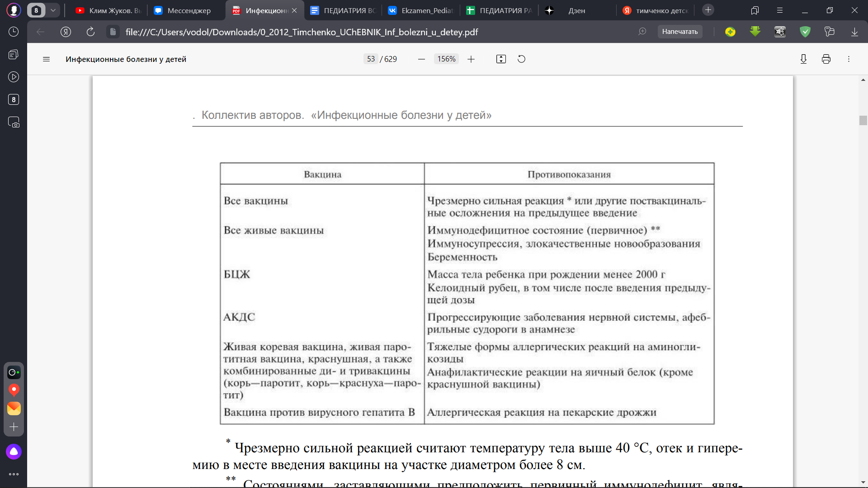
Task: Reload the current PDF page
Action: 90,32
